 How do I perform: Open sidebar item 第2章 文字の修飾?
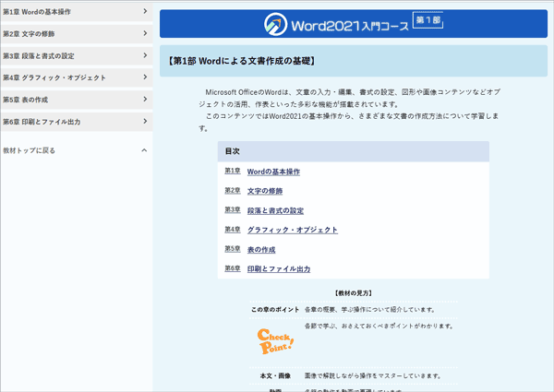(x=77, y=34)
